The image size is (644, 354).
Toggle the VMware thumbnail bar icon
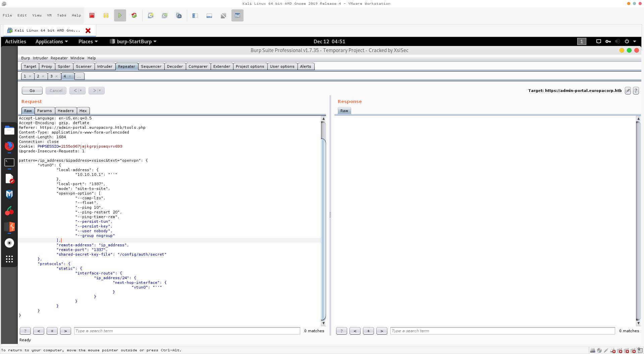point(209,15)
